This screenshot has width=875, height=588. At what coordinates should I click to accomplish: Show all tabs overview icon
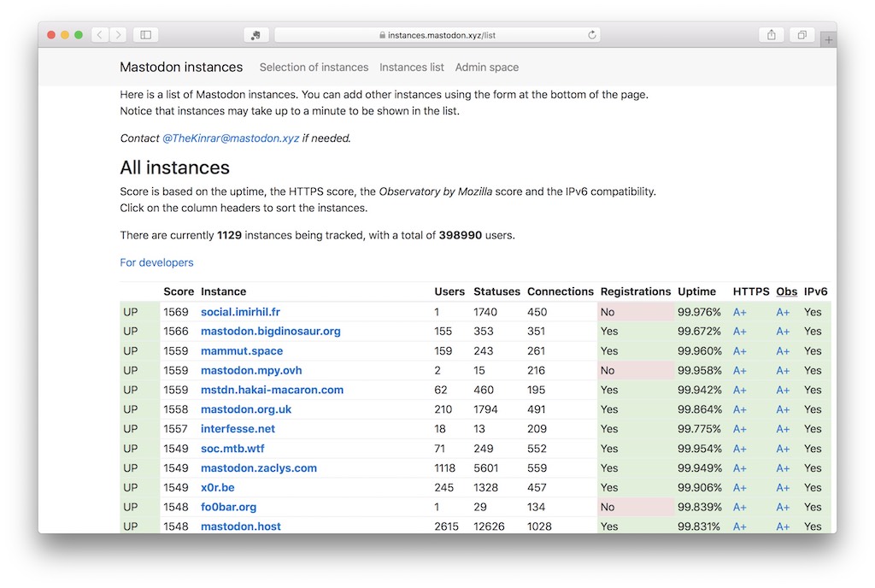(802, 35)
